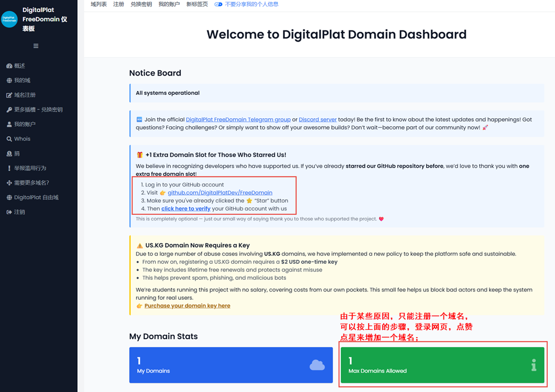Viewport: 555px width, 392px height.
Task: Click the warning icon in US.KG notice
Action: (139, 245)
